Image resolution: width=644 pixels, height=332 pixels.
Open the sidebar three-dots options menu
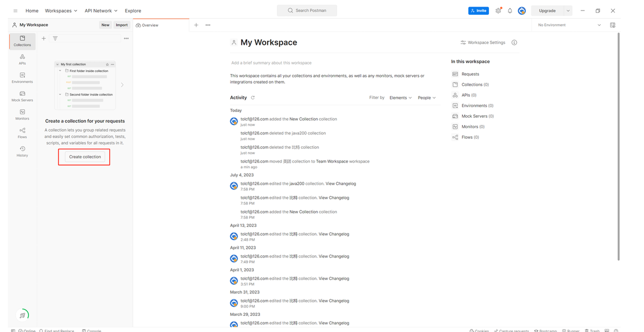(126, 39)
